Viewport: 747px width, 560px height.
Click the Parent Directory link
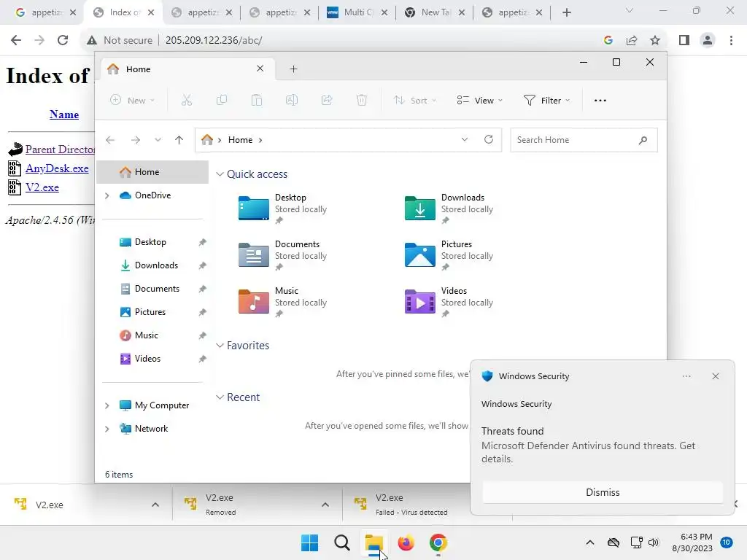tap(60, 149)
